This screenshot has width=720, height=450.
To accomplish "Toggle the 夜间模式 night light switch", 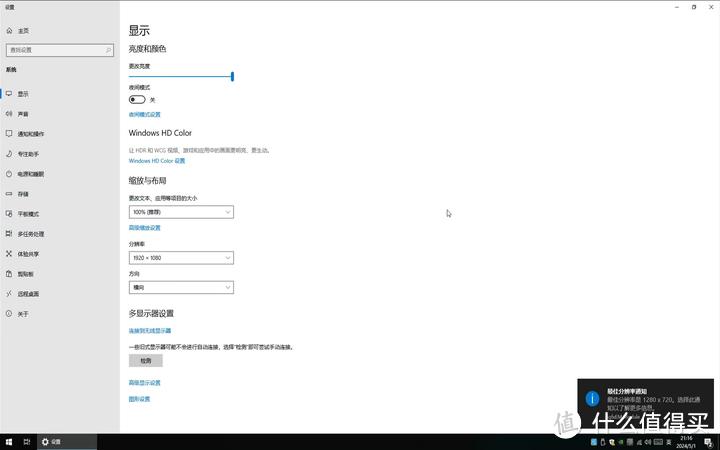I will click(137, 100).
